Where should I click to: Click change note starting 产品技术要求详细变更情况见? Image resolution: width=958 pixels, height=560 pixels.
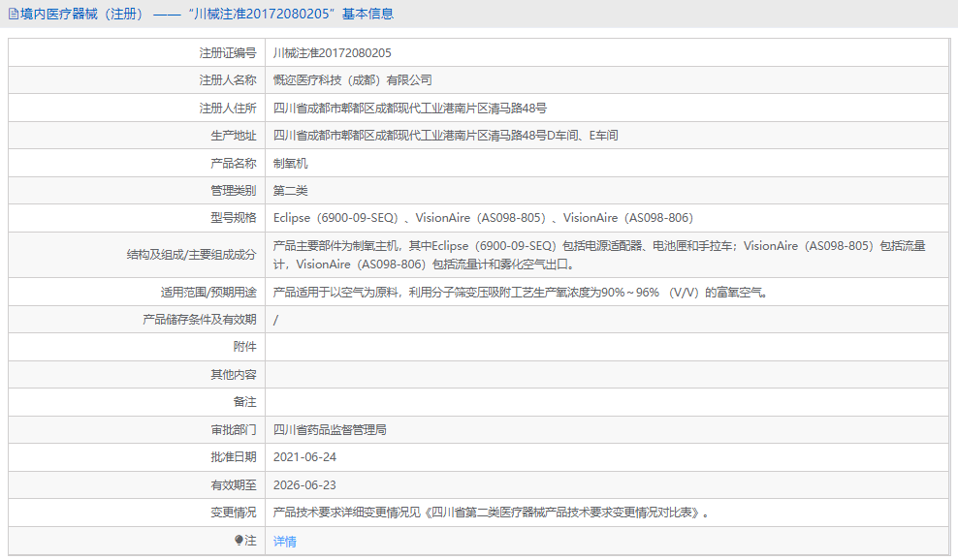(x=492, y=513)
